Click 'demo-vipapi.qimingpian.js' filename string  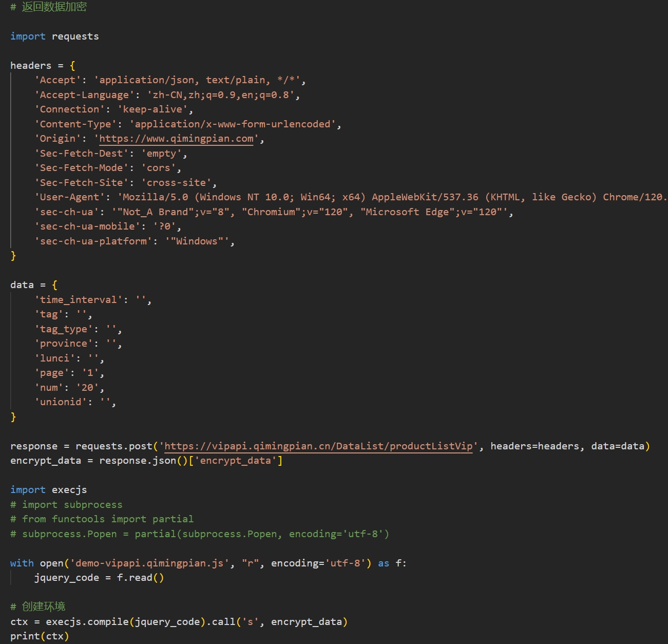pos(149,563)
